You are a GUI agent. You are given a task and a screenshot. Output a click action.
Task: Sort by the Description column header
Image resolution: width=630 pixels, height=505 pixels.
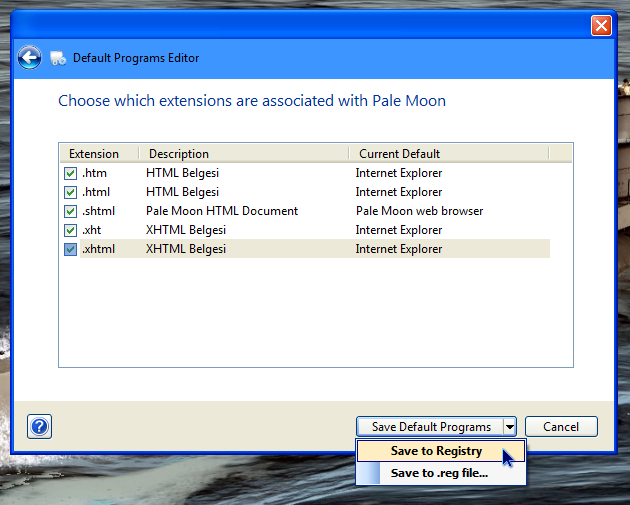pos(243,153)
